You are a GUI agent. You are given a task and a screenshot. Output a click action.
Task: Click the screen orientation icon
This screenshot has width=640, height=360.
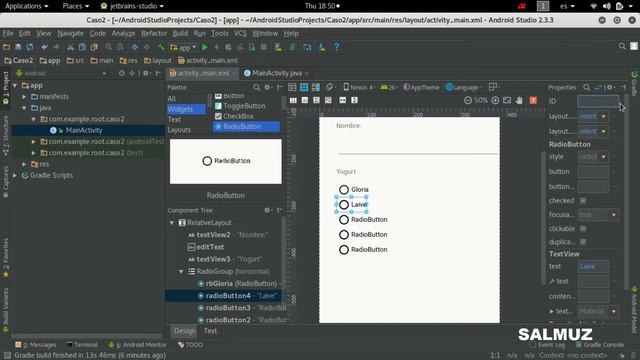pos(329,87)
